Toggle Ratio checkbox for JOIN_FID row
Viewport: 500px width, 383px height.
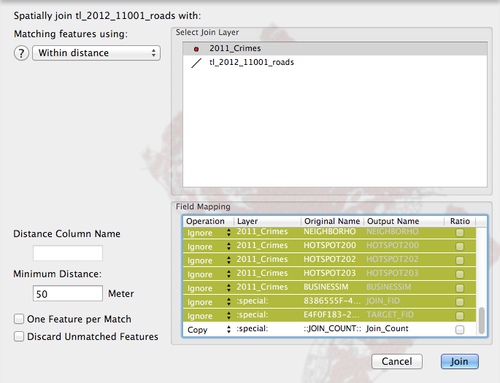click(460, 302)
